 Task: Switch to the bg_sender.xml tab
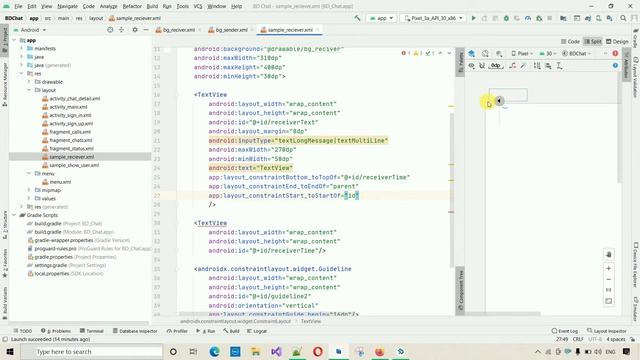pos(231,30)
